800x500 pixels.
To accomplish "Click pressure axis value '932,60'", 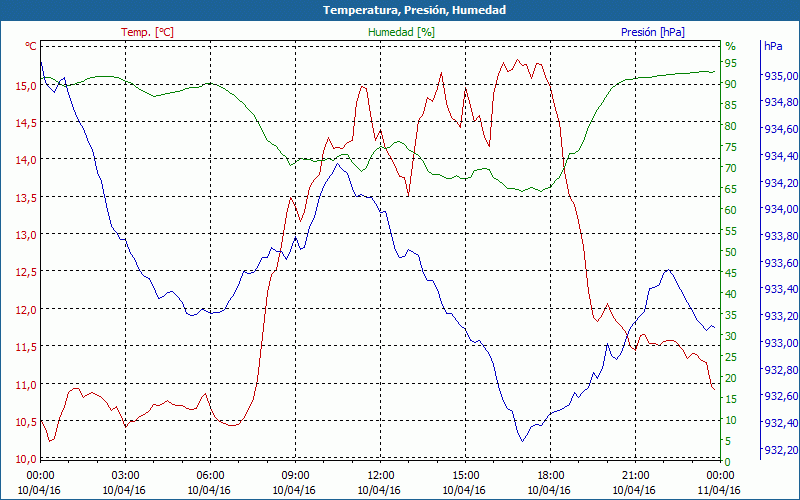I will (x=781, y=396).
